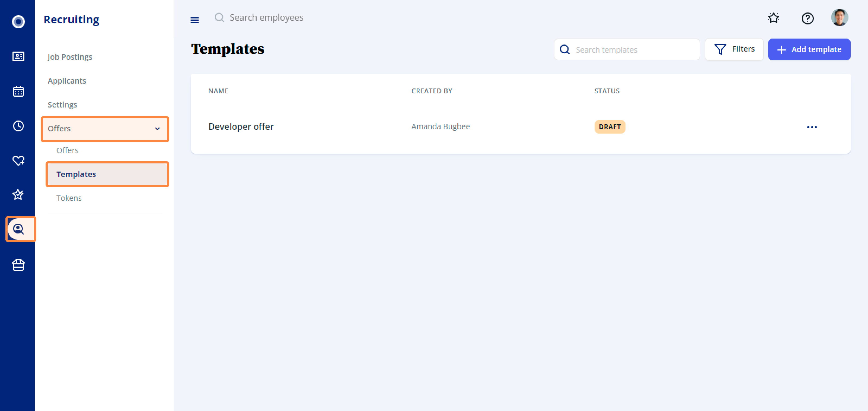Click the Add template button
Image resolution: width=868 pixels, height=411 pixels.
(809, 49)
